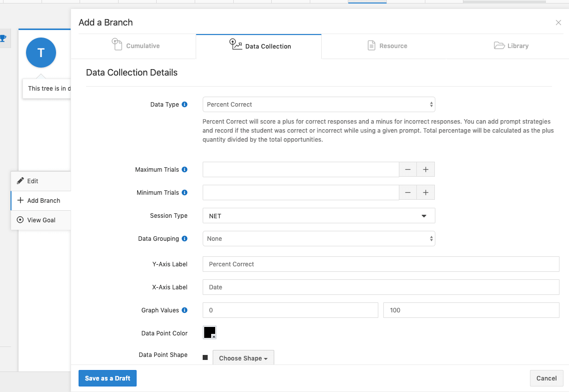This screenshot has width=569, height=392.
Task: Click the blue T avatar circle
Action: [41, 53]
